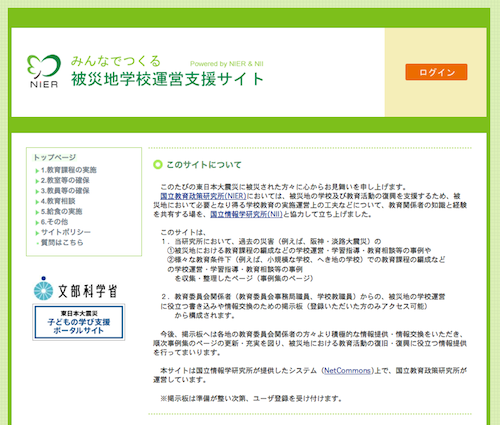Open the 被災地学校運営支援サイト title banner
This screenshot has width=500, height=425.
pyautogui.click(x=167, y=79)
